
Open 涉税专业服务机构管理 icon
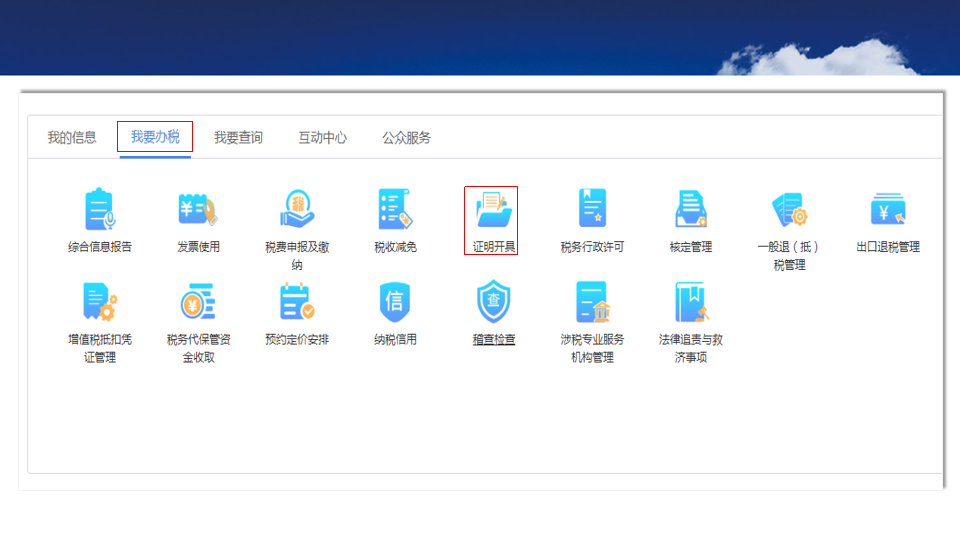[592, 302]
